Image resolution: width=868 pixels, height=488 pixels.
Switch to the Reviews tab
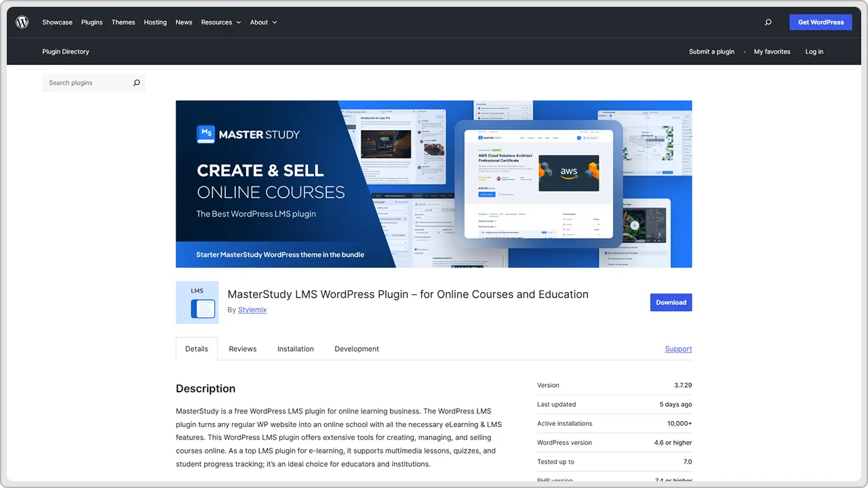click(x=243, y=349)
